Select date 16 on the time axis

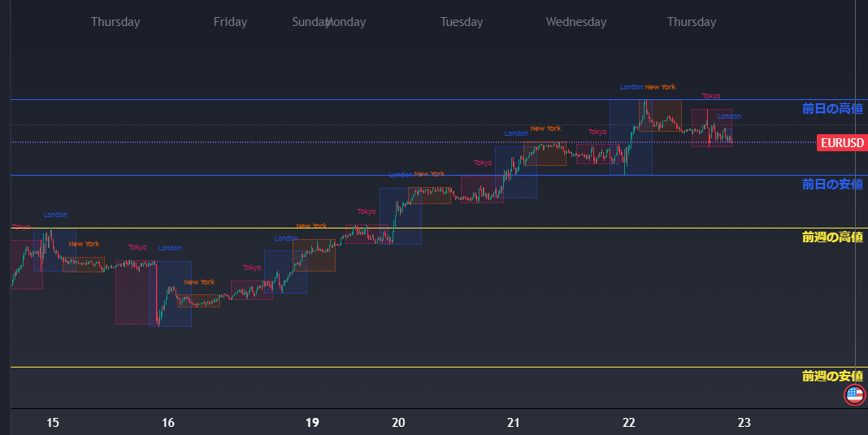(x=168, y=423)
